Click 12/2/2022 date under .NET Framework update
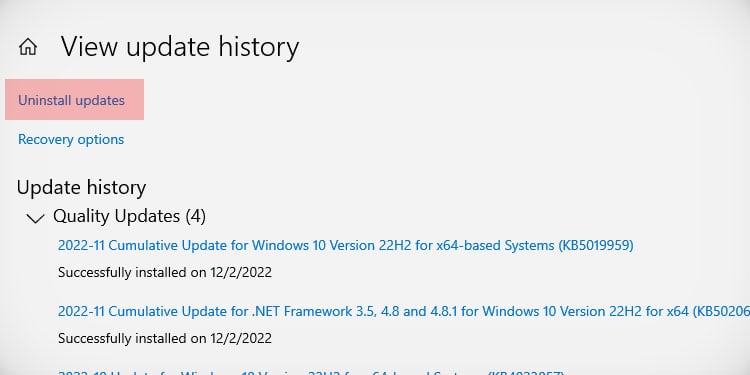The width and height of the screenshot is (750, 375). (241, 339)
